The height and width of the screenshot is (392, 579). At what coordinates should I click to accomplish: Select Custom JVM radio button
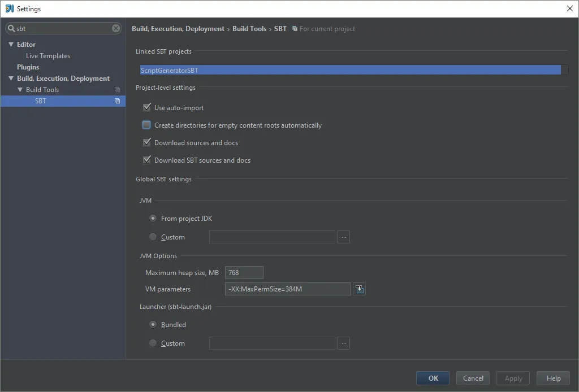tap(153, 237)
